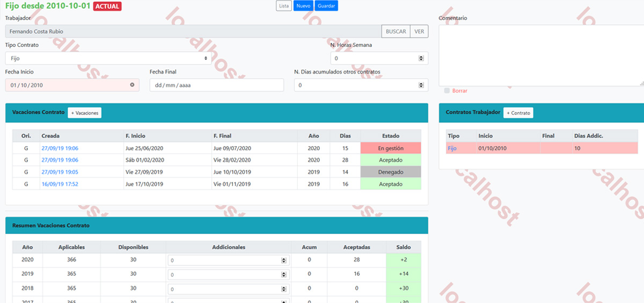Click the Aceptadas column header
This screenshot has height=303, width=644.
(357, 247)
